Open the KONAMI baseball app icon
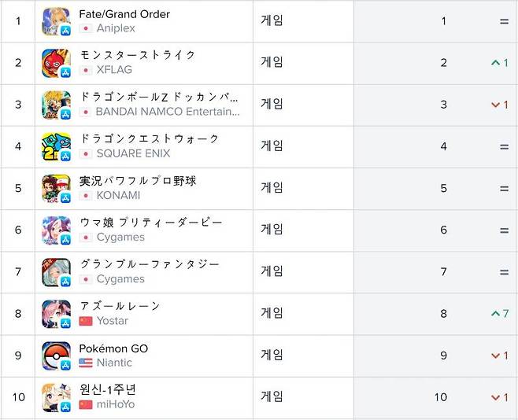 click(56, 188)
